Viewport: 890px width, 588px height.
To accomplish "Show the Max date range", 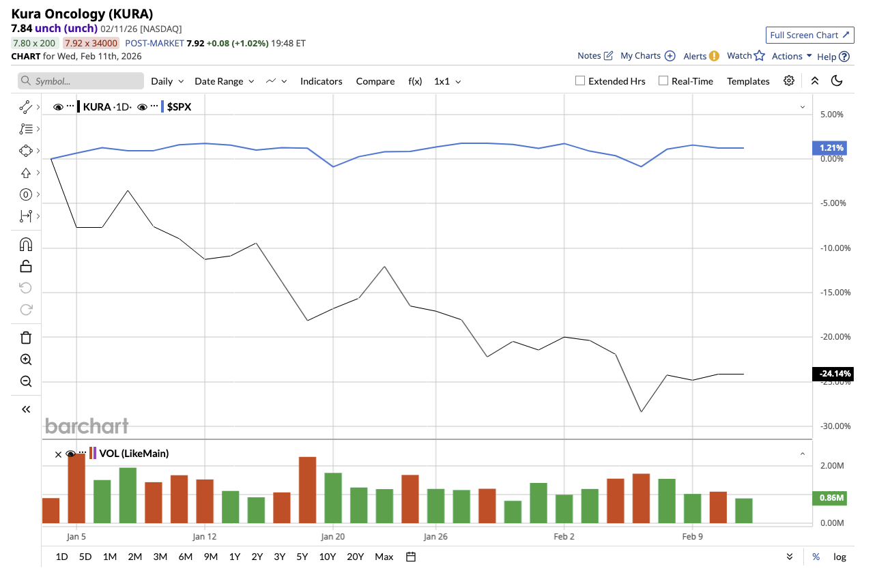I will tap(384, 557).
